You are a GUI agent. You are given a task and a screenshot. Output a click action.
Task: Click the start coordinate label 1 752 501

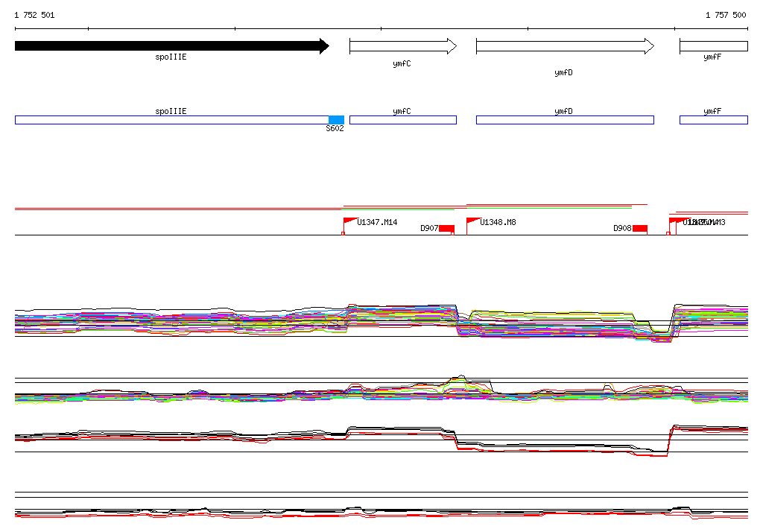coord(34,15)
